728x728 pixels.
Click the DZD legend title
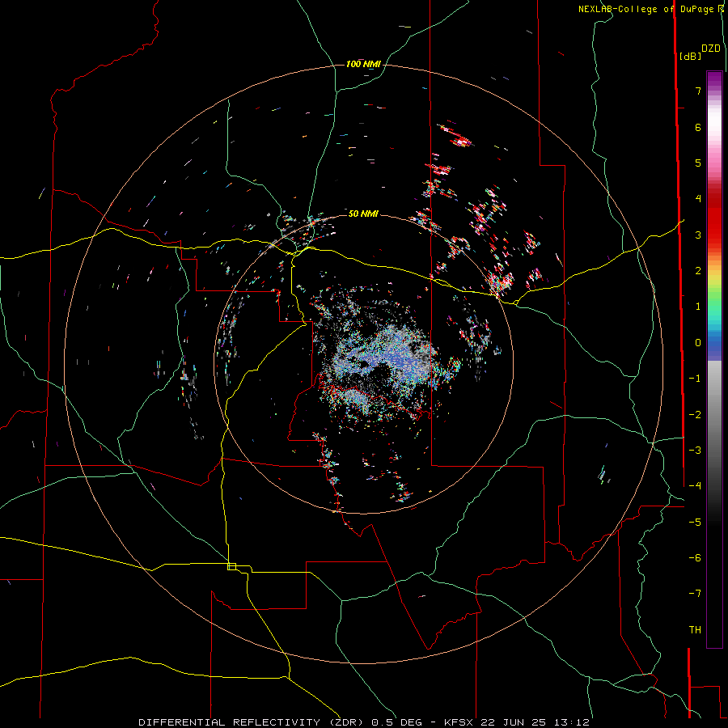pos(710,49)
